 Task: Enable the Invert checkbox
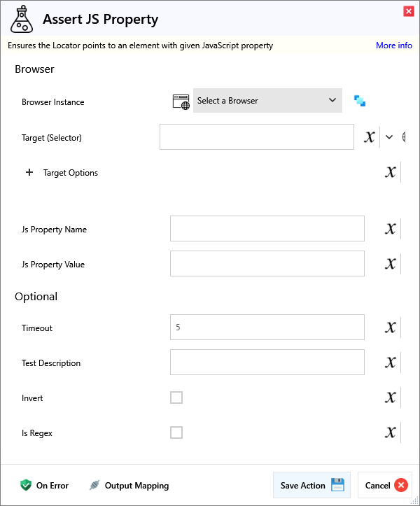[176, 398]
